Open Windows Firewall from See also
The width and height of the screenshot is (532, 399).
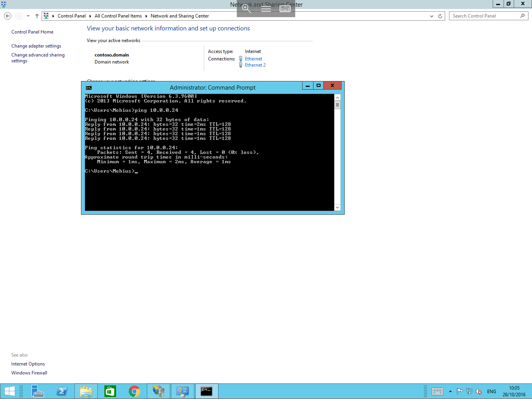(x=29, y=373)
